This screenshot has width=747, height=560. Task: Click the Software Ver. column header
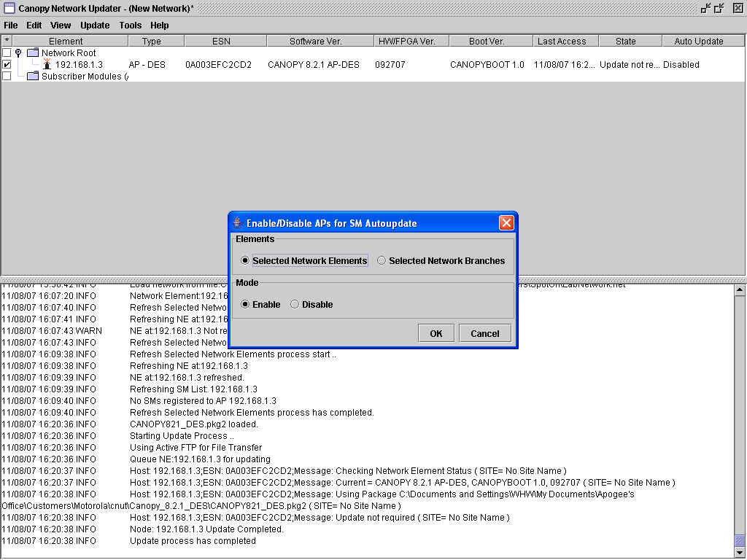(x=315, y=42)
